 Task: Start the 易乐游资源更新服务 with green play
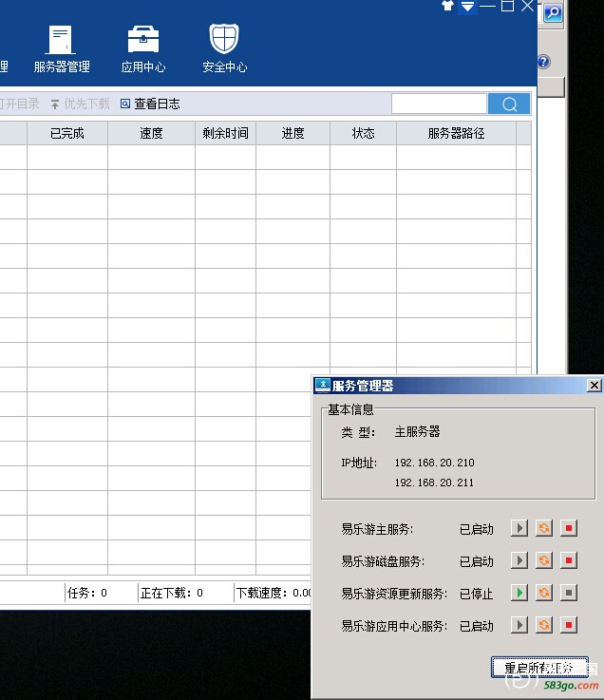(519, 593)
